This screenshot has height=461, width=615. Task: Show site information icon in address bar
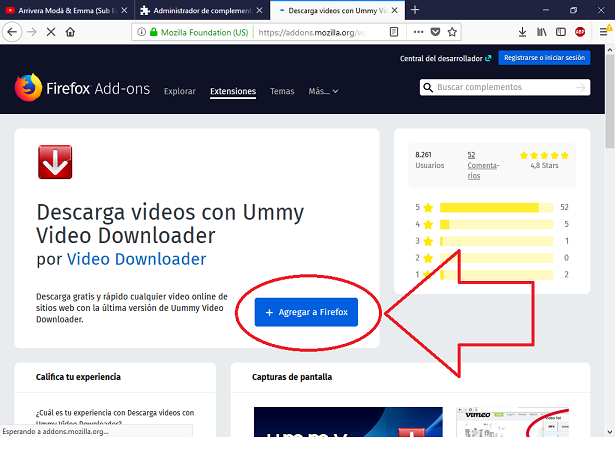tap(141, 32)
